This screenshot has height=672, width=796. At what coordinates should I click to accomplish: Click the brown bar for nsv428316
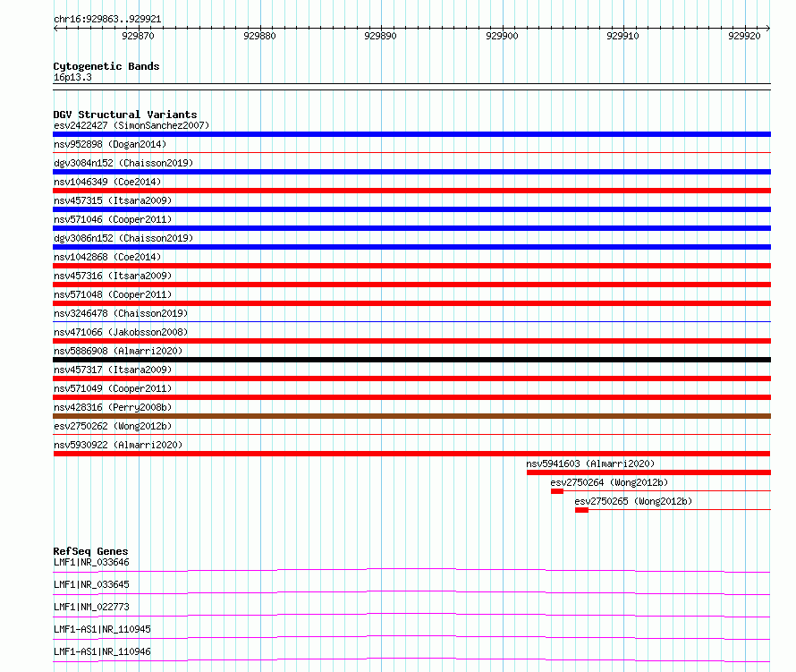pos(411,416)
